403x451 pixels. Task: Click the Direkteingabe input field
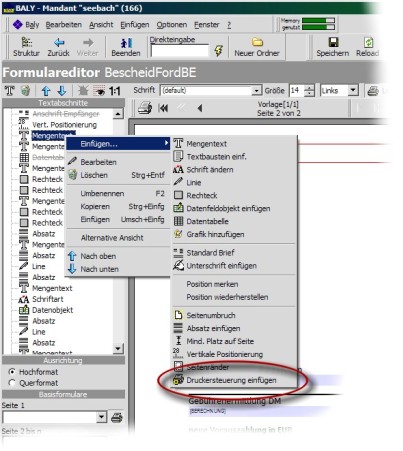click(180, 51)
